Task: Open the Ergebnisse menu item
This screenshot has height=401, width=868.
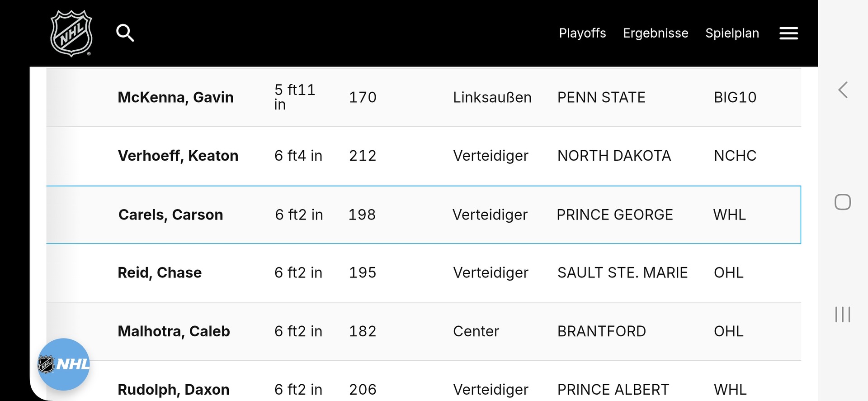Action: [656, 33]
